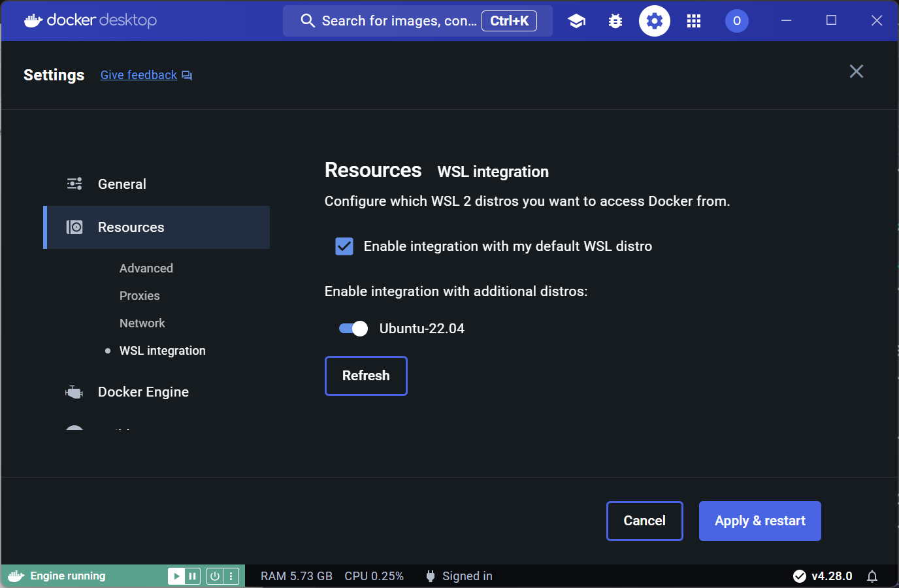899x588 pixels.
Task: Open the Troubleshoot bug icon
Action: click(615, 21)
